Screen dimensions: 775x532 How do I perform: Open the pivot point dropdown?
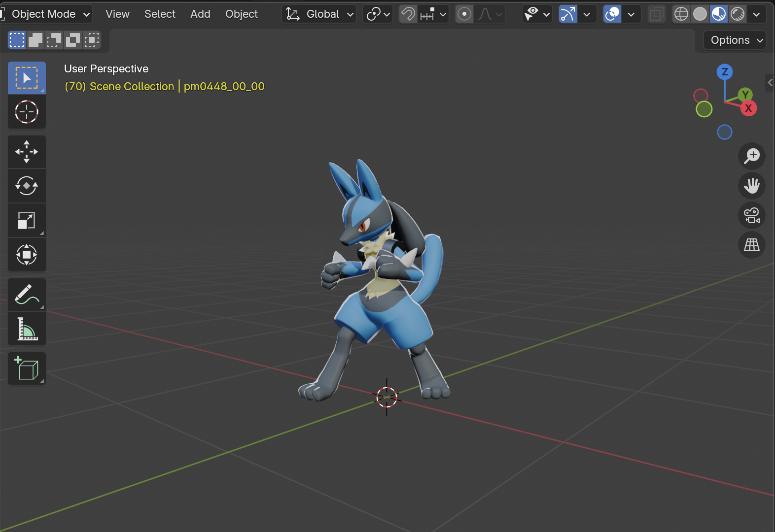378,14
